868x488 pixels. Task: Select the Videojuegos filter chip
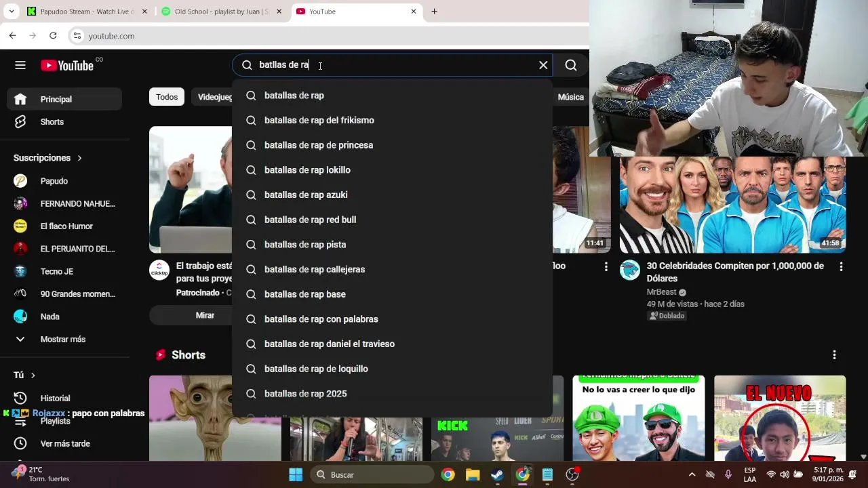pos(213,97)
